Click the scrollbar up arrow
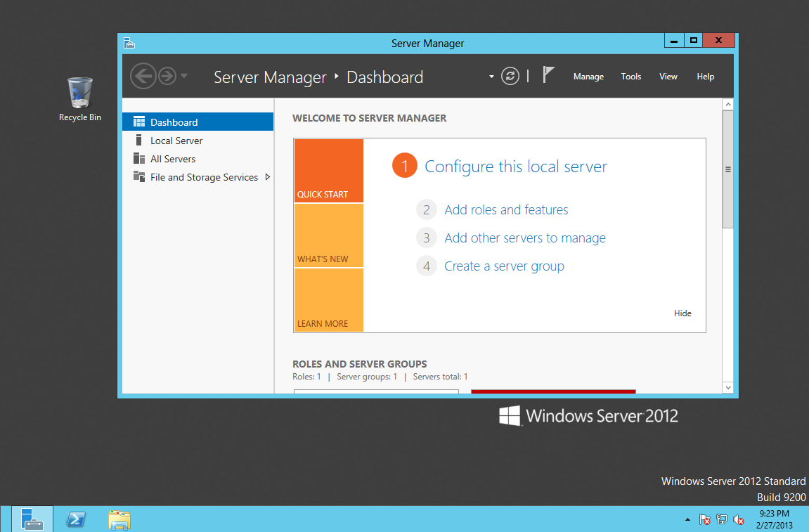This screenshot has width=809, height=532. [x=728, y=104]
